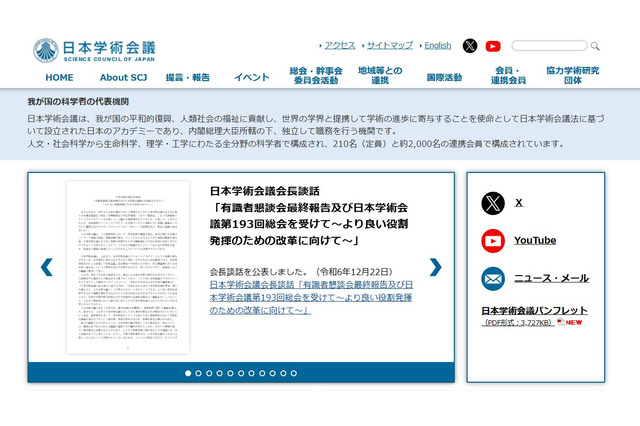Open the アクセス link
This screenshot has height=426, width=640.
[340, 45]
